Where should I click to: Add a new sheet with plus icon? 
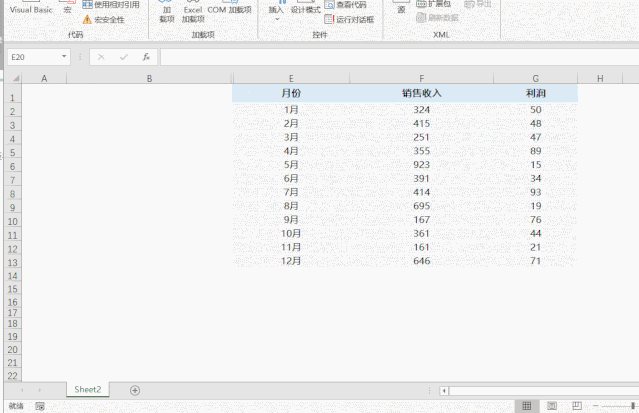pos(135,390)
